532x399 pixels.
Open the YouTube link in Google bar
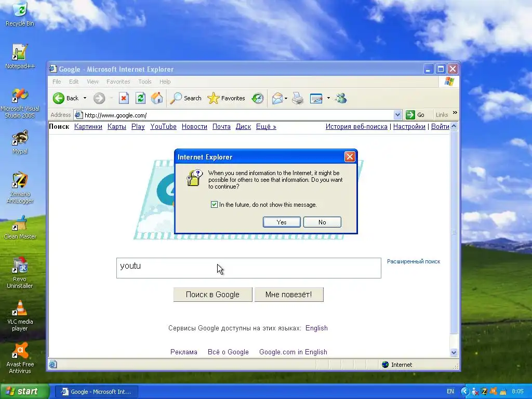click(164, 127)
